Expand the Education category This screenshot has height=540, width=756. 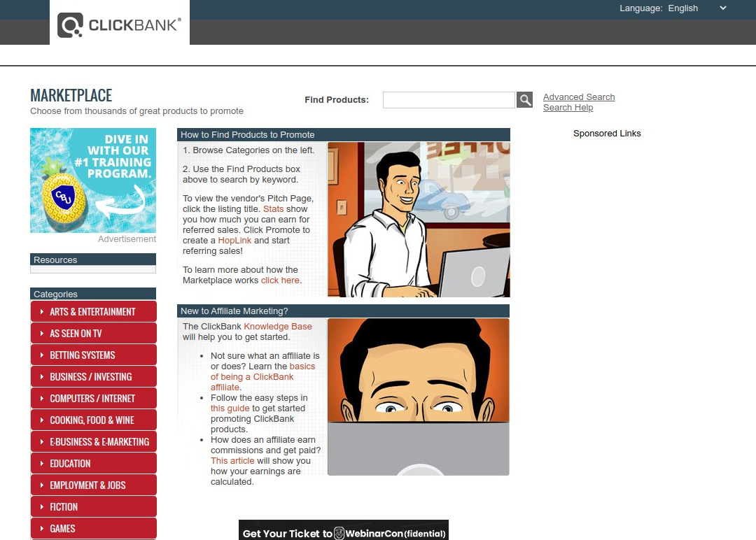94,464
